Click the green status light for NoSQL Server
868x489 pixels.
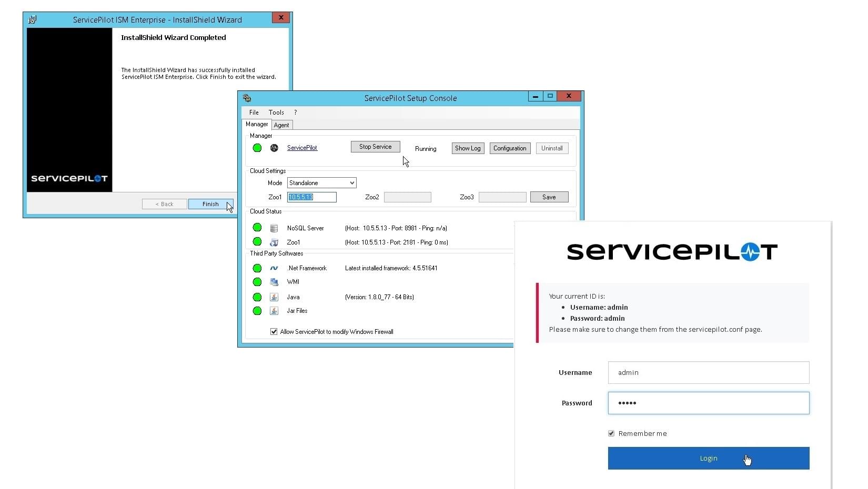(257, 227)
